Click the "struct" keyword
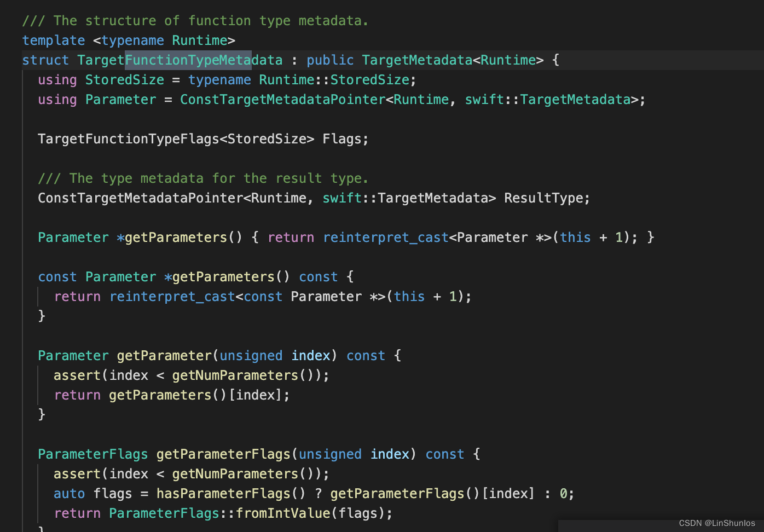Screen dimensions: 764x532 [x=45, y=60]
